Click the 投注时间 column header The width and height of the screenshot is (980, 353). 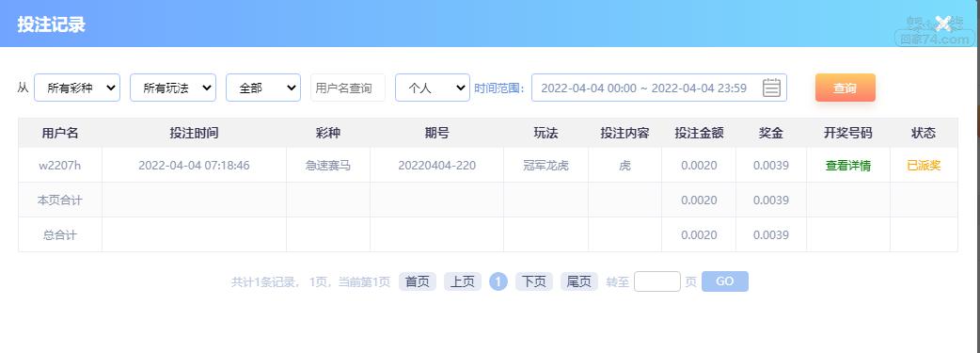(195, 133)
